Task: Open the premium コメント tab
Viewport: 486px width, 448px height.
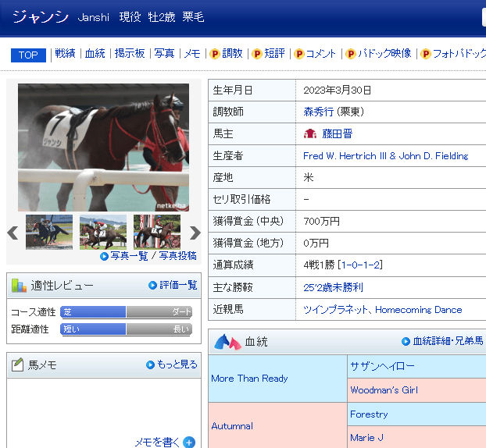Action: (x=321, y=54)
